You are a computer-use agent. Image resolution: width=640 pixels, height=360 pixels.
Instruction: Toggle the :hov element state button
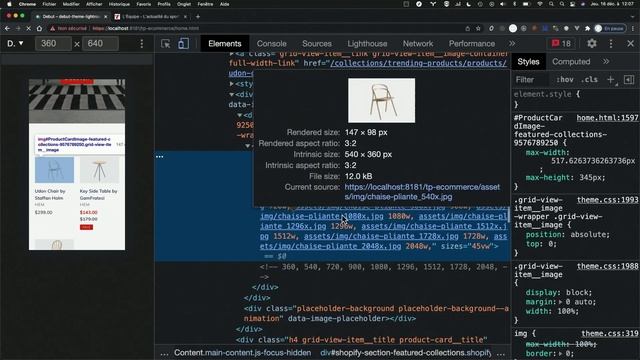tap(565, 80)
